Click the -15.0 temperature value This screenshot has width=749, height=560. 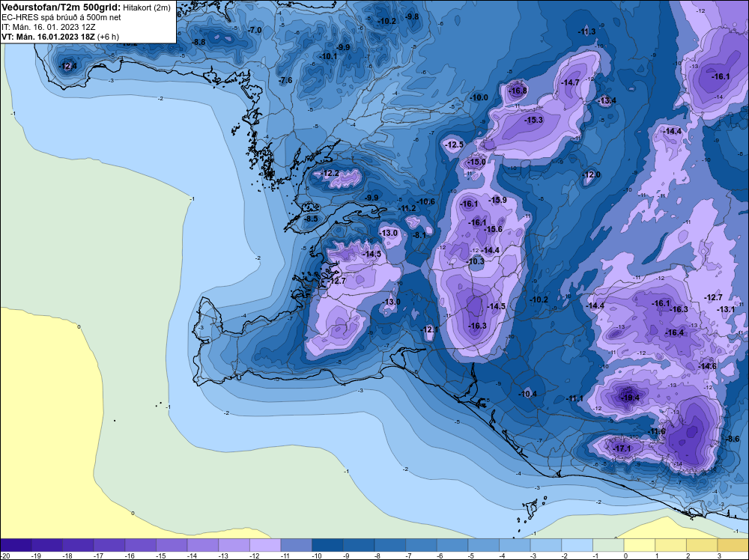[x=476, y=162]
